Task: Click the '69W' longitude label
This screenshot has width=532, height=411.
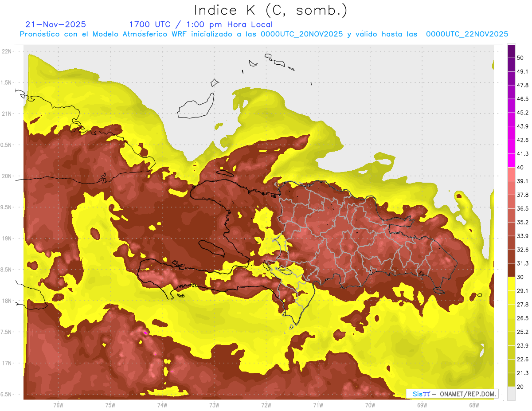Action: pyautogui.click(x=422, y=405)
